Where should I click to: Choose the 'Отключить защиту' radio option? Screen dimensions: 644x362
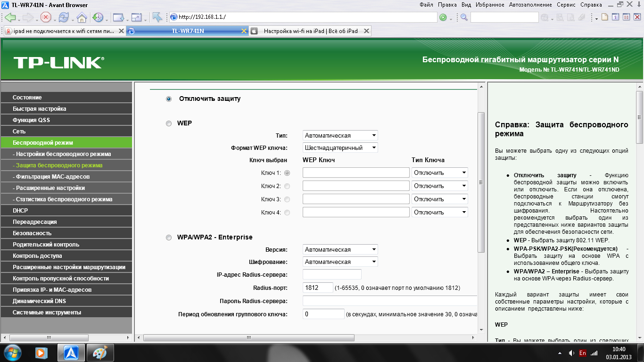169,99
